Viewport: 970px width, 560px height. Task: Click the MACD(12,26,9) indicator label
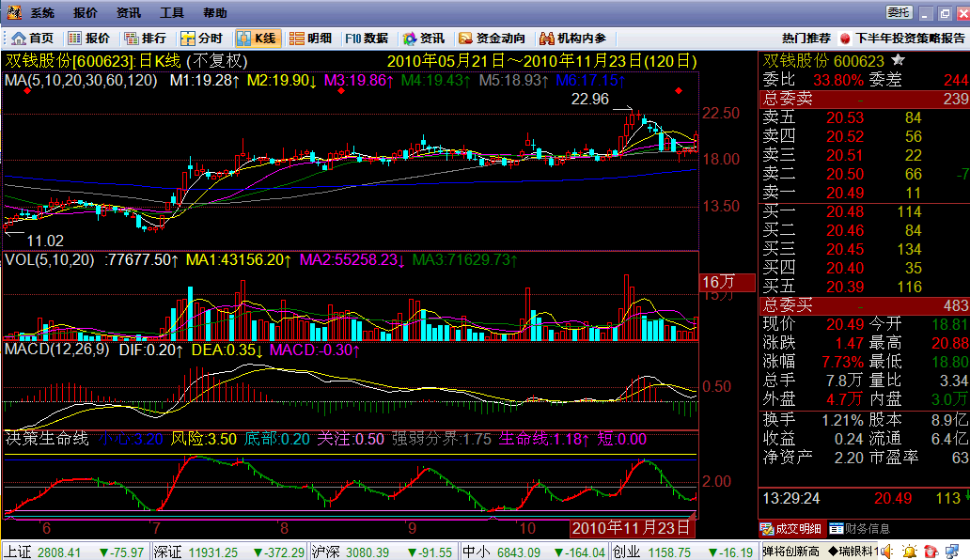pyautogui.click(x=57, y=350)
